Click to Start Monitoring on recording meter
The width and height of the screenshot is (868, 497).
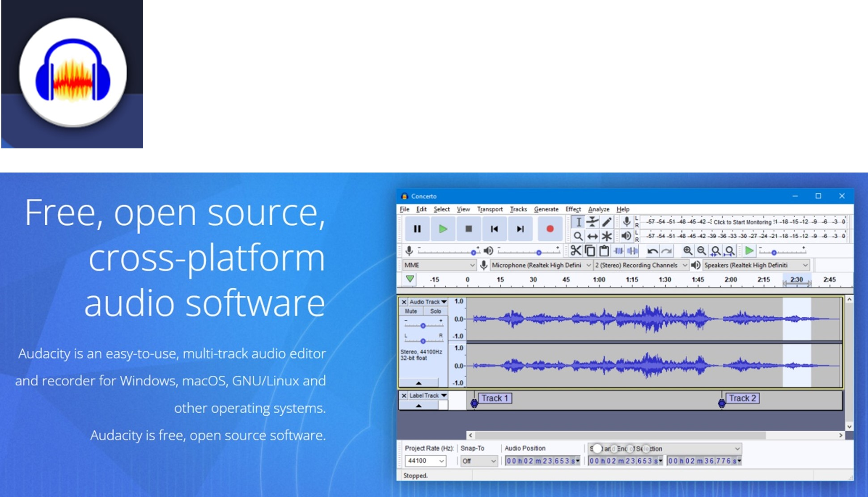point(742,222)
